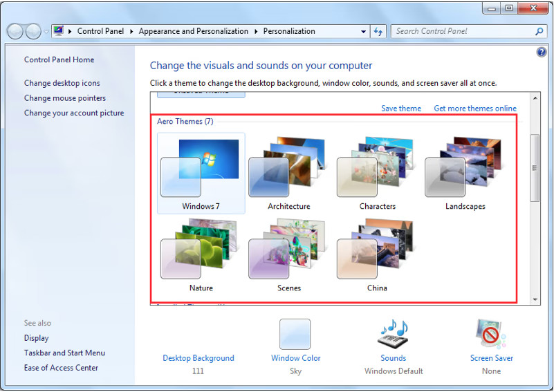Click the Back navigation button

(15, 31)
